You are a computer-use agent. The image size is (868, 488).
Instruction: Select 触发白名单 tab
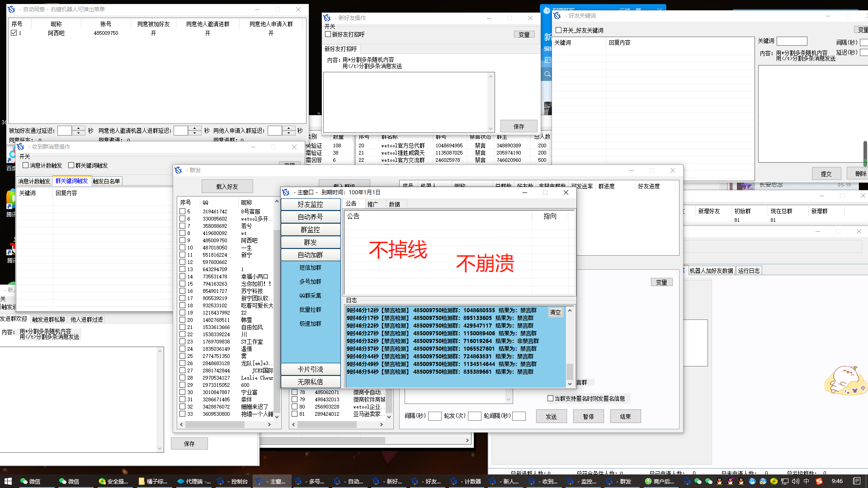coord(106,181)
